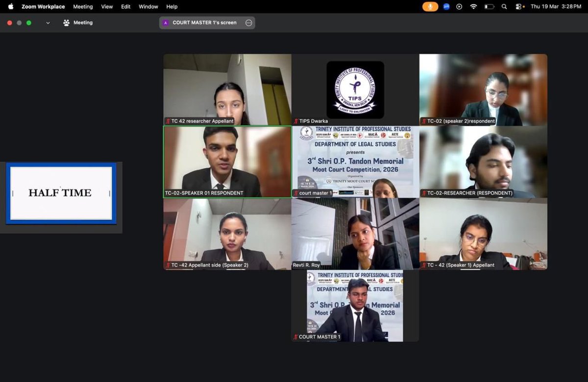Open the Window menu
This screenshot has width=588, height=382.
[x=148, y=6]
